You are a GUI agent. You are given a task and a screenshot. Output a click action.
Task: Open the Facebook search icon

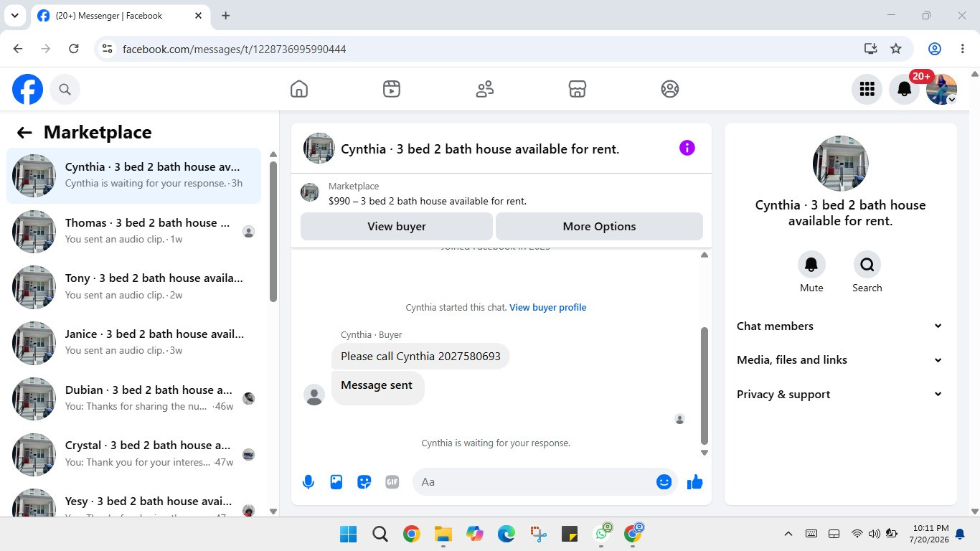click(x=65, y=89)
